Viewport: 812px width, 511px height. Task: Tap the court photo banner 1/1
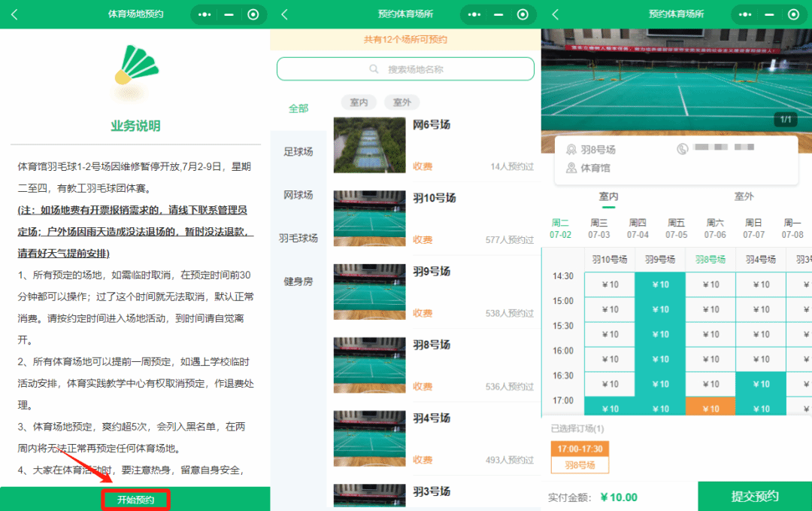(x=677, y=82)
